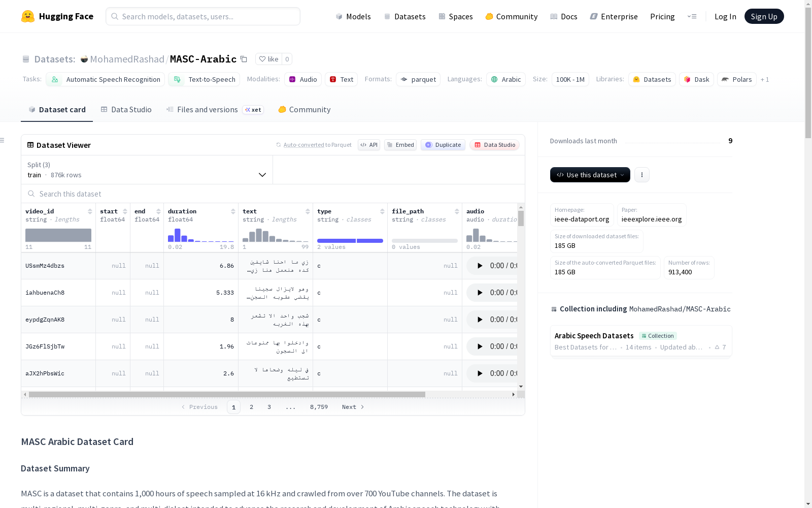This screenshot has width=812, height=508.
Task: Switch to the Data Studio tab
Action: (x=126, y=110)
